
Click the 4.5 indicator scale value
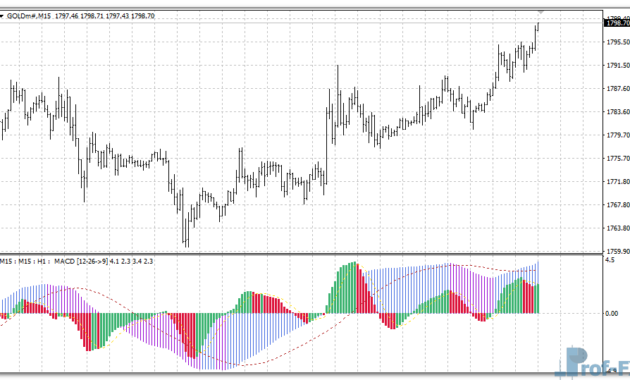pos(610,260)
